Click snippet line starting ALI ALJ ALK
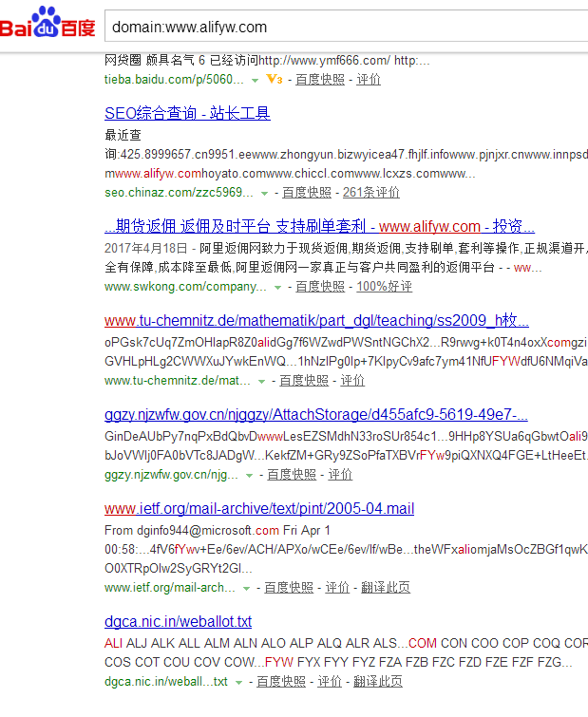The height and width of the screenshot is (717, 588). 346,643
